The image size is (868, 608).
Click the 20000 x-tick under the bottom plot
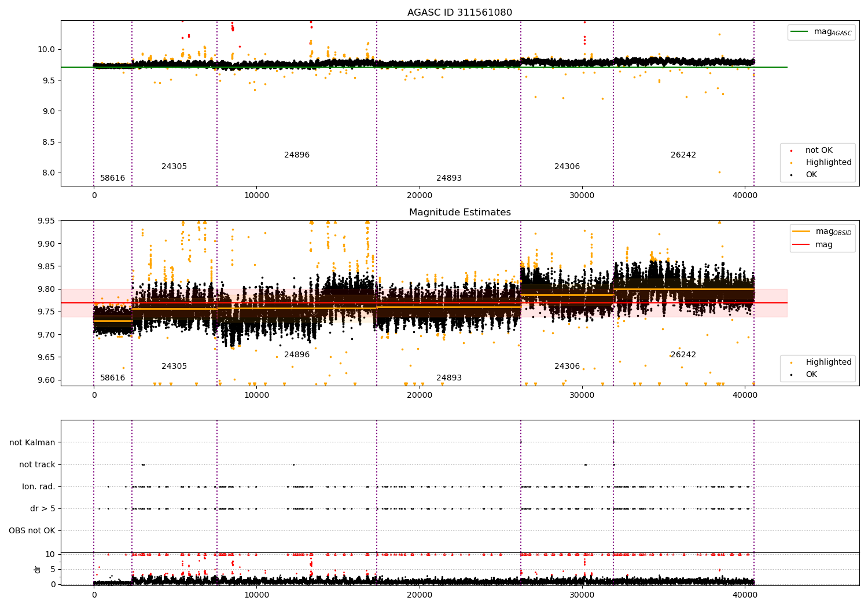pyautogui.click(x=419, y=595)
